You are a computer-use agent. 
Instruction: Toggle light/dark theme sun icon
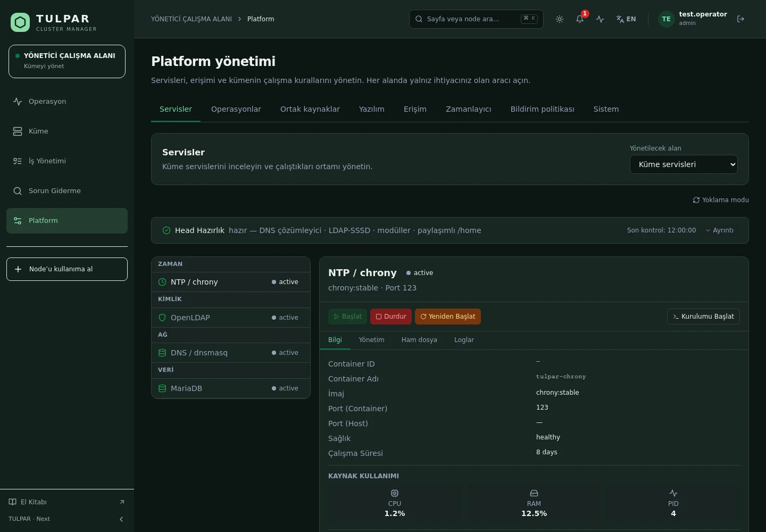[560, 19]
